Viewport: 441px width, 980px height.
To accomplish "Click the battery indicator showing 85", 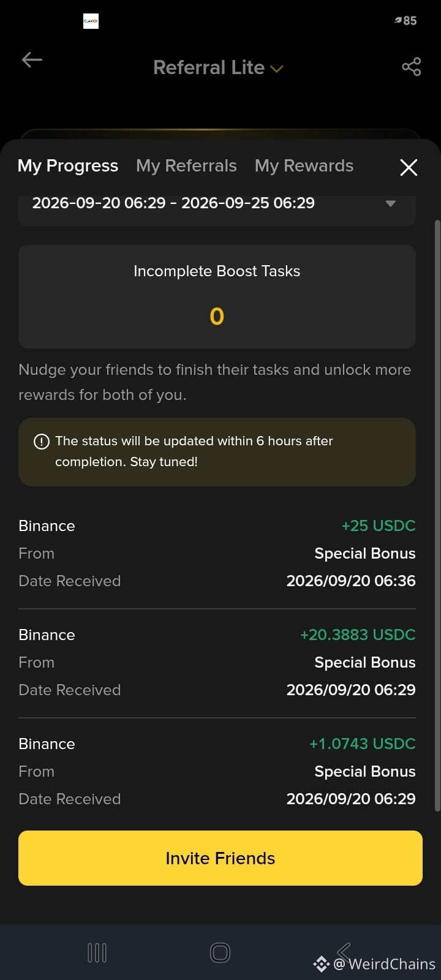I will pyautogui.click(x=405, y=21).
